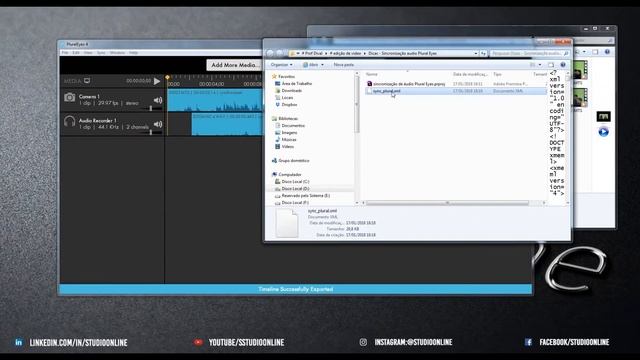Click the timeline playhead marker
640x360 pixels.
click(167, 77)
